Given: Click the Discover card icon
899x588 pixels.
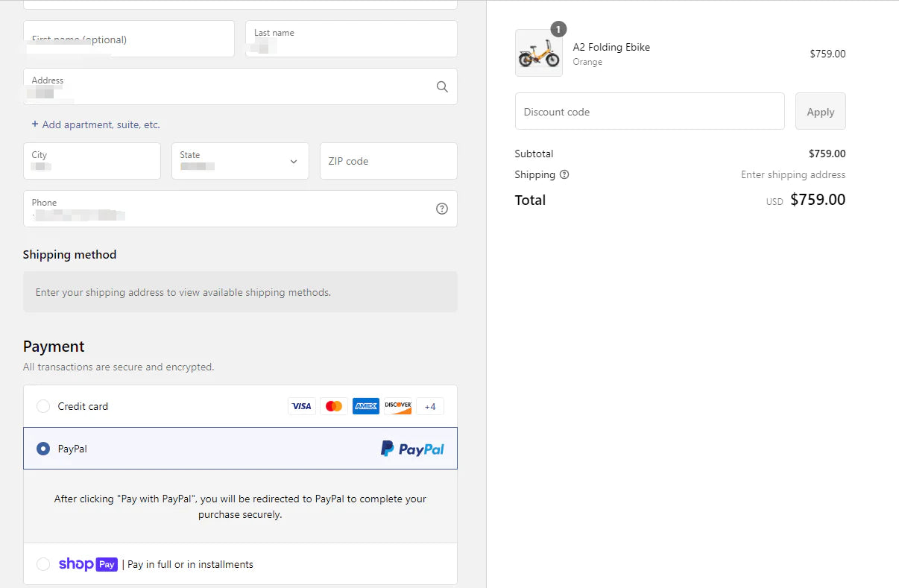Looking at the screenshot, I should click(x=398, y=406).
